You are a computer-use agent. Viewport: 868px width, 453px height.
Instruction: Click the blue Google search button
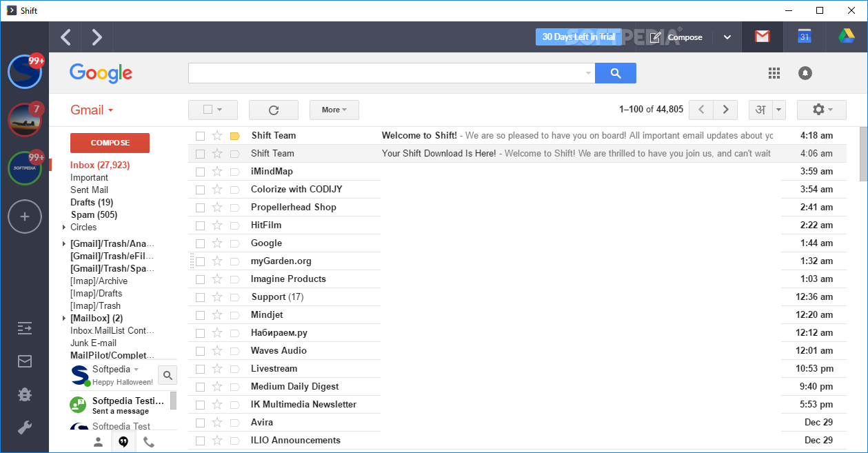pos(616,73)
